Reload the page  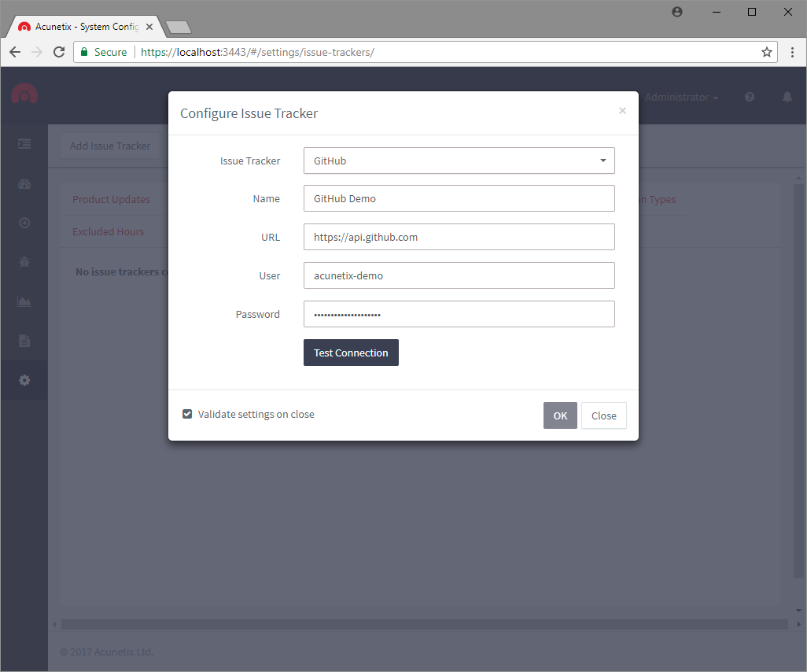pos(59,52)
